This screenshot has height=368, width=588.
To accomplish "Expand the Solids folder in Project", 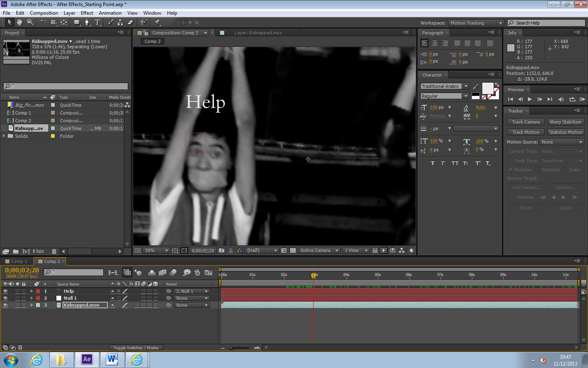I will coord(4,136).
